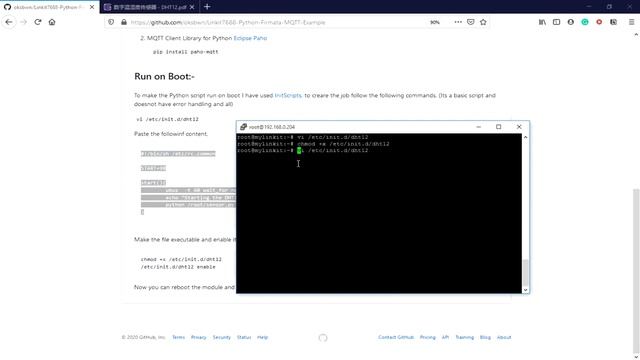The height and width of the screenshot is (360, 640).
Task: Click the PuTTY title 'root@192.168.0.204'
Action: click(272, 127)
